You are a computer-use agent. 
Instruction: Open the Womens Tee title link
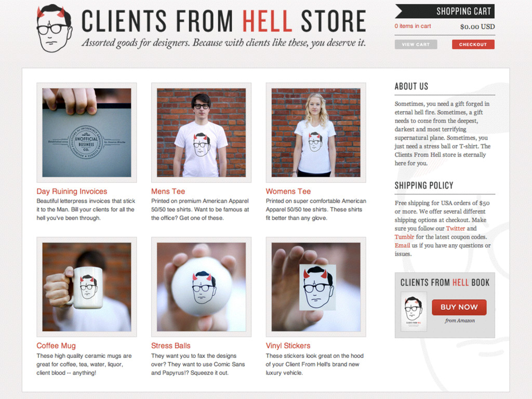click(x=288, y=191)
